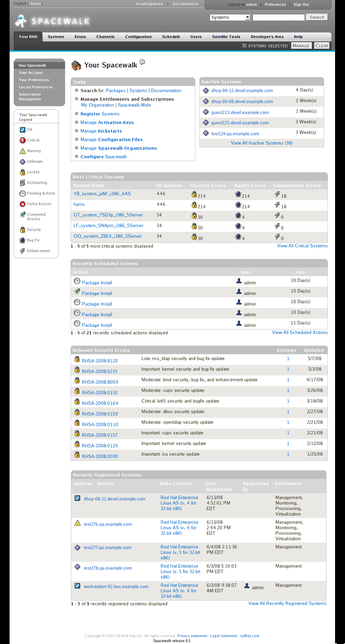Open the Systems search type dropdown
This screenshot has height=644, width=345.
pos(230,17)
